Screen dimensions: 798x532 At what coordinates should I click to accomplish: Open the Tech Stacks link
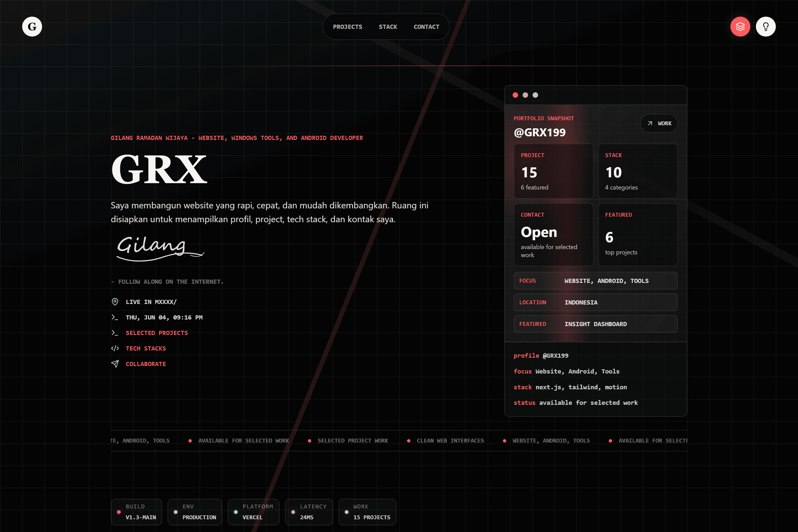click(146, 349)
